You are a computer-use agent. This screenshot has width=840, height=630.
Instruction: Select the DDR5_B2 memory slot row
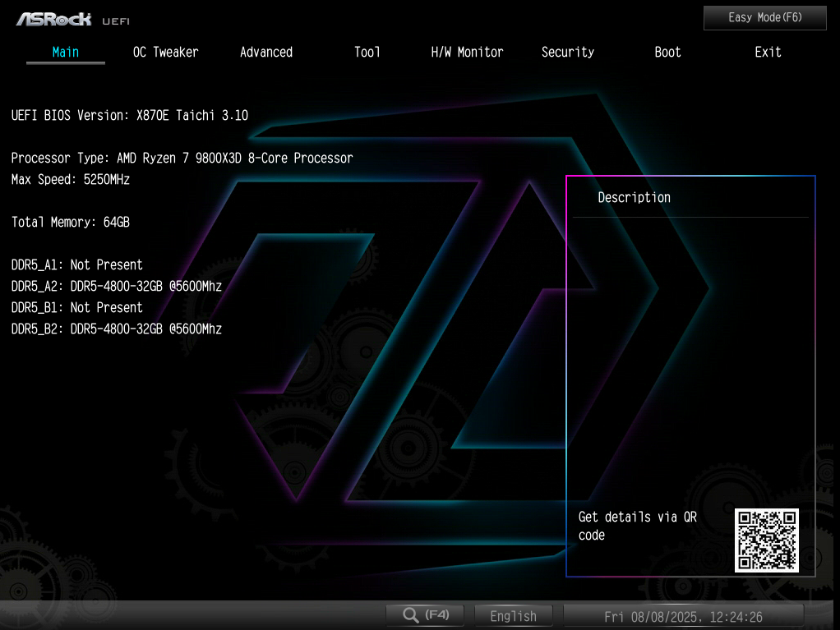(117, 329)
